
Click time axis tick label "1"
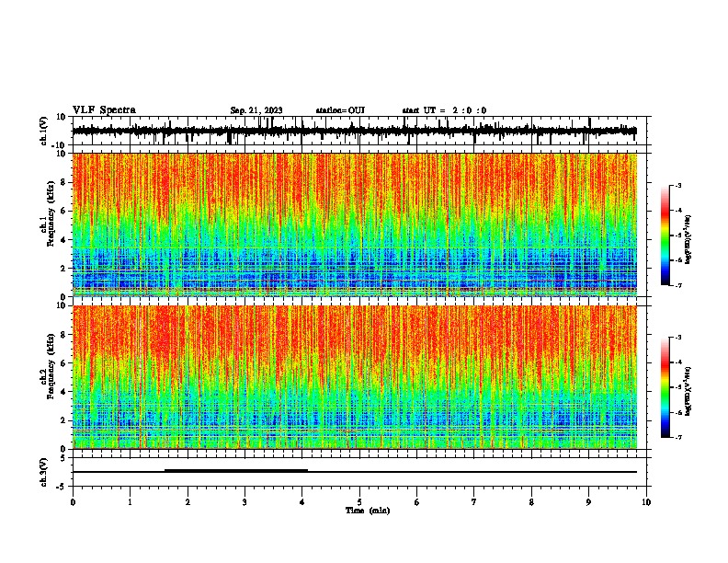tap(130, 502)
